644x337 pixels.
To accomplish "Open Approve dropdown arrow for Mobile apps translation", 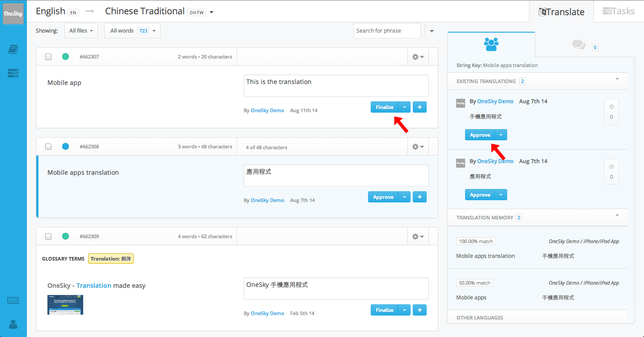I will click(404, 197).
